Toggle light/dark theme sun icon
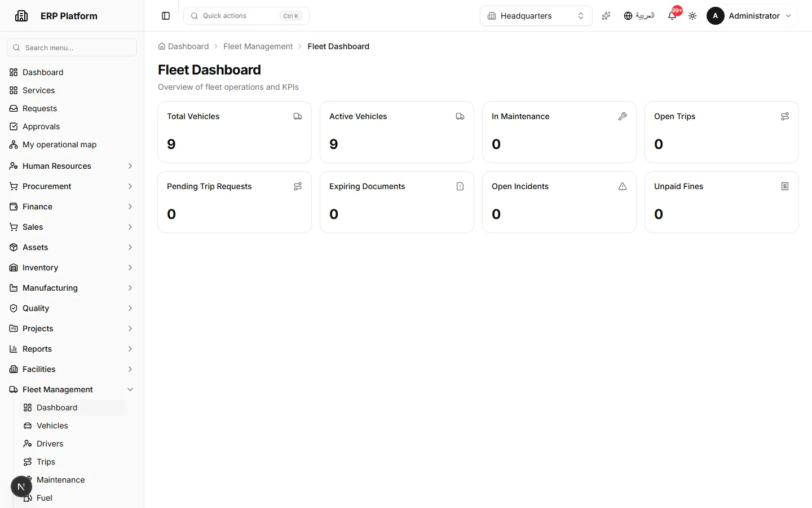The width and height of the screenshot is (812, 508). point(692,16)
